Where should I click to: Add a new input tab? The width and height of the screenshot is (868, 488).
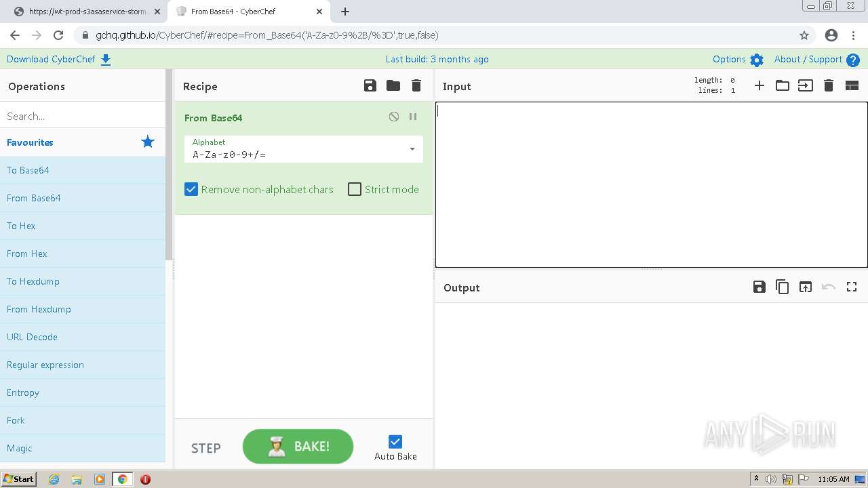759,85
